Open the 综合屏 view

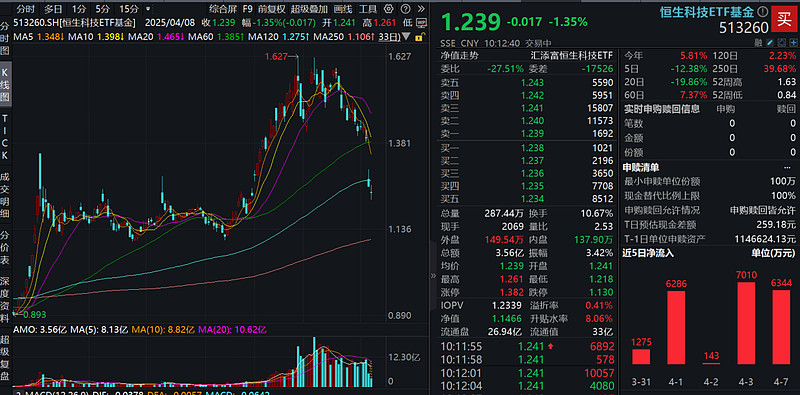pyautogui.click(x=223, y=9)
